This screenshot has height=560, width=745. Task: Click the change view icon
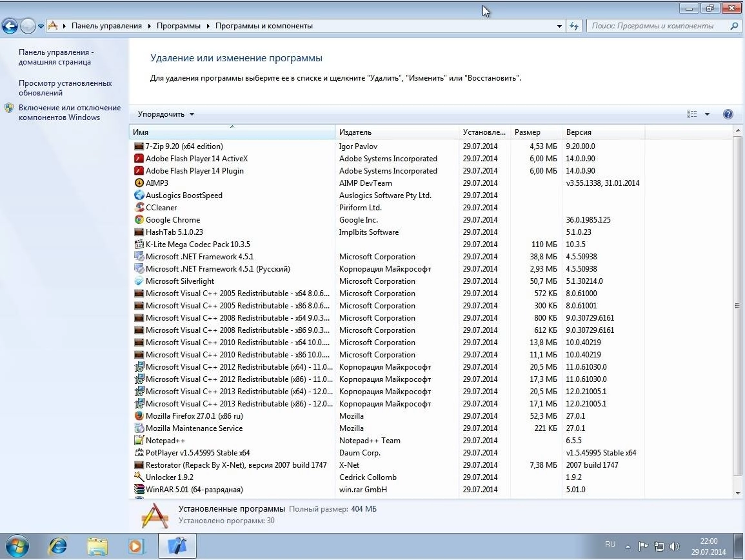(691, 114)
